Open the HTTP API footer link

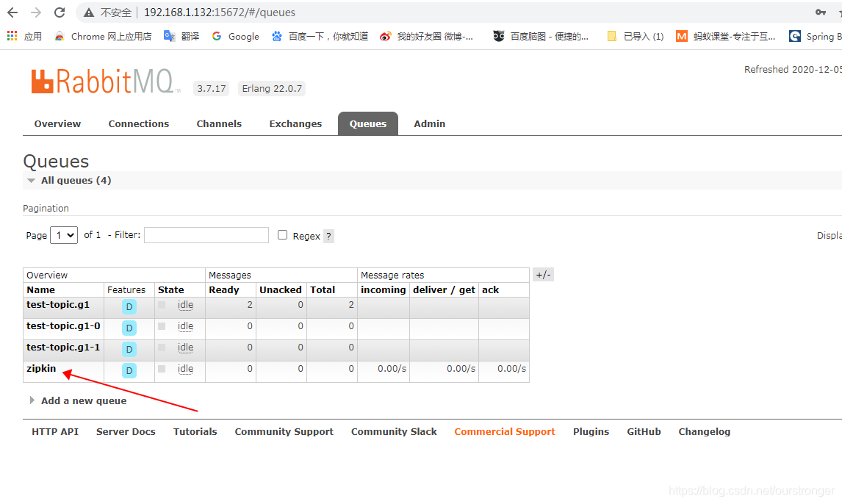pyautogui.click(x=55, y=431)
